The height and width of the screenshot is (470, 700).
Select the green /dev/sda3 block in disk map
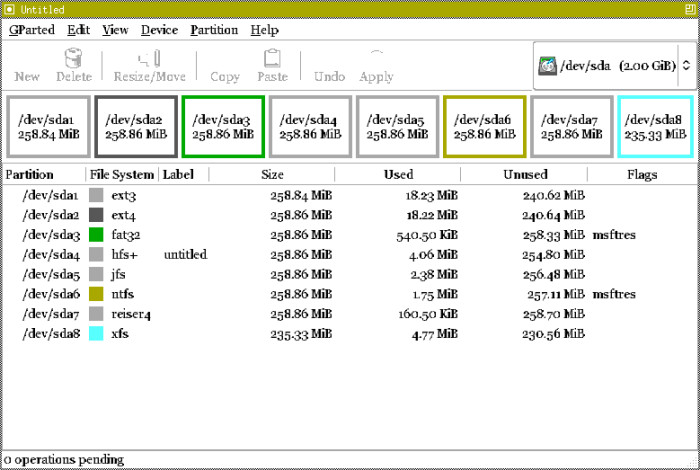[223, 127]
